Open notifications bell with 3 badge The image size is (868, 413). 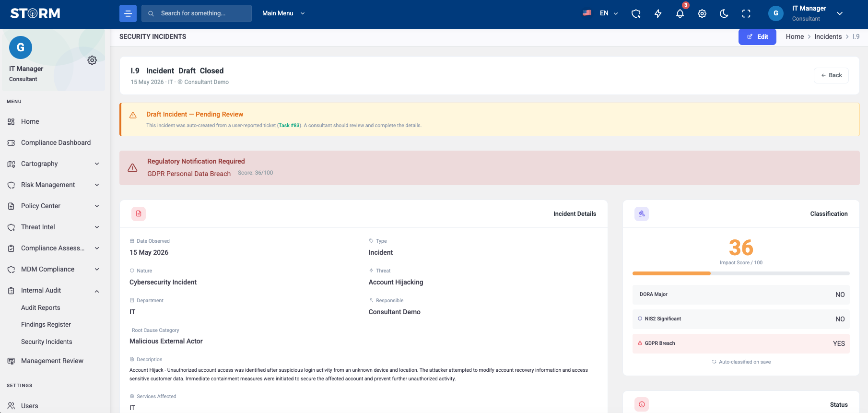pyautogui.click(x=680, y=13)
